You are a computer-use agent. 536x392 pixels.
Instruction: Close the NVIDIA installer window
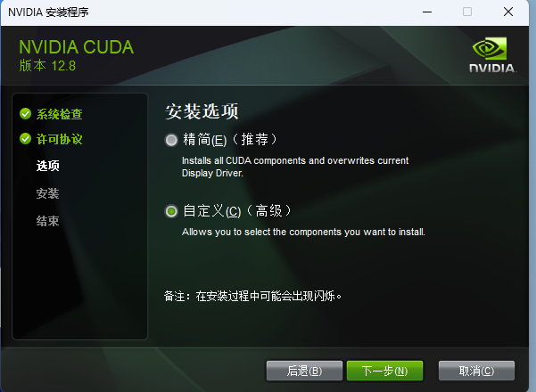tap(508, 12)
